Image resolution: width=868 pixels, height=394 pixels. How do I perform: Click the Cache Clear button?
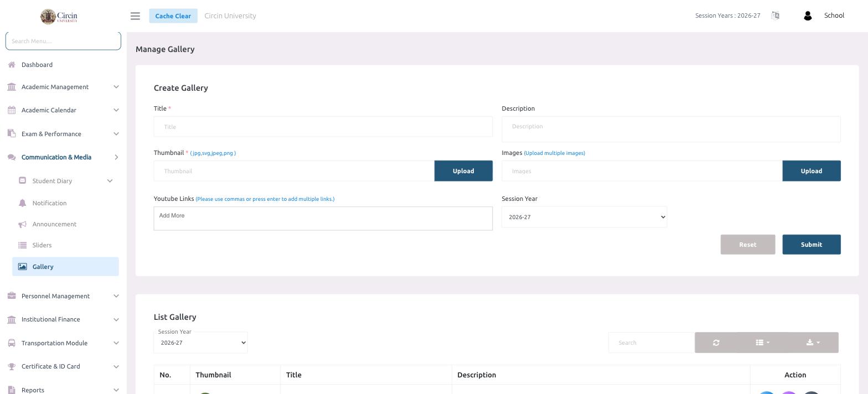coord(173,16)
